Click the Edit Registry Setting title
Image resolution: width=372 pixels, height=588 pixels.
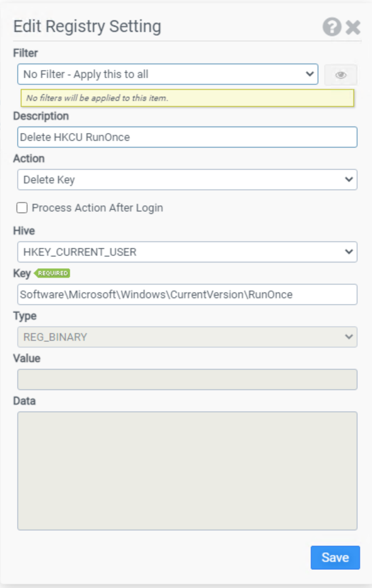(87, 27)
